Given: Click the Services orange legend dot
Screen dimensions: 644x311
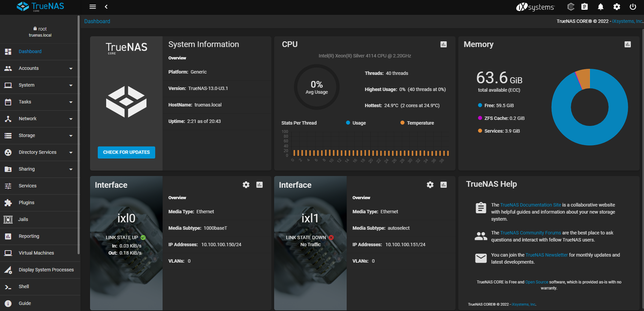Looking at the screenshot, I should [480, 131].
